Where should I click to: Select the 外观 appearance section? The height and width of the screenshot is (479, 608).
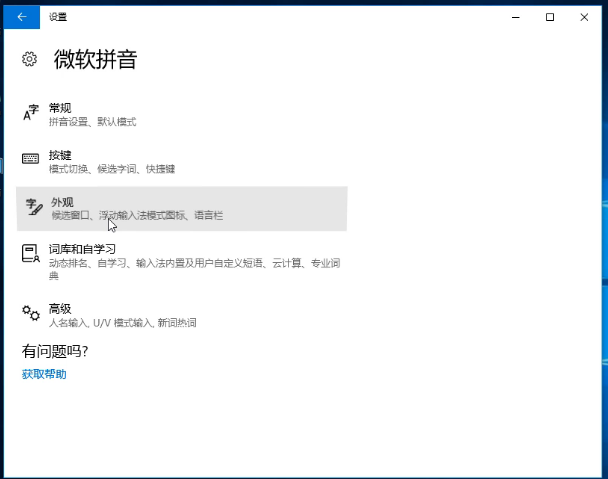point(181,209)
